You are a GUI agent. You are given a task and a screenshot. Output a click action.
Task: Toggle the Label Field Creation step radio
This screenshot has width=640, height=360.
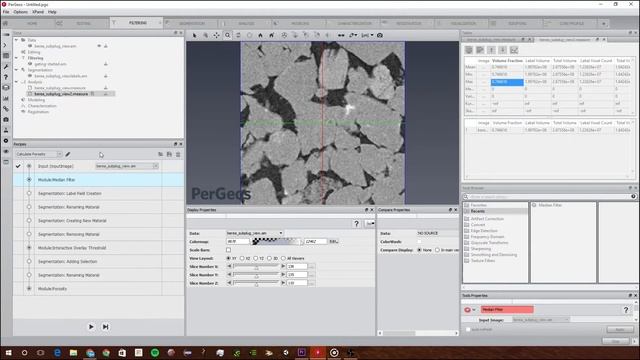point(29,193)
